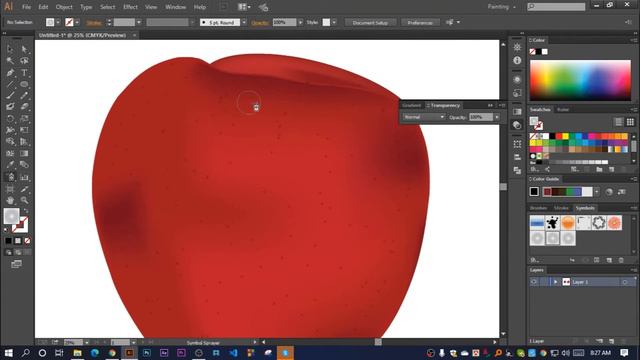Set paint mode to Color in toolbar
Viewport: 640px width, 360px height.
(x=8, y=241)
